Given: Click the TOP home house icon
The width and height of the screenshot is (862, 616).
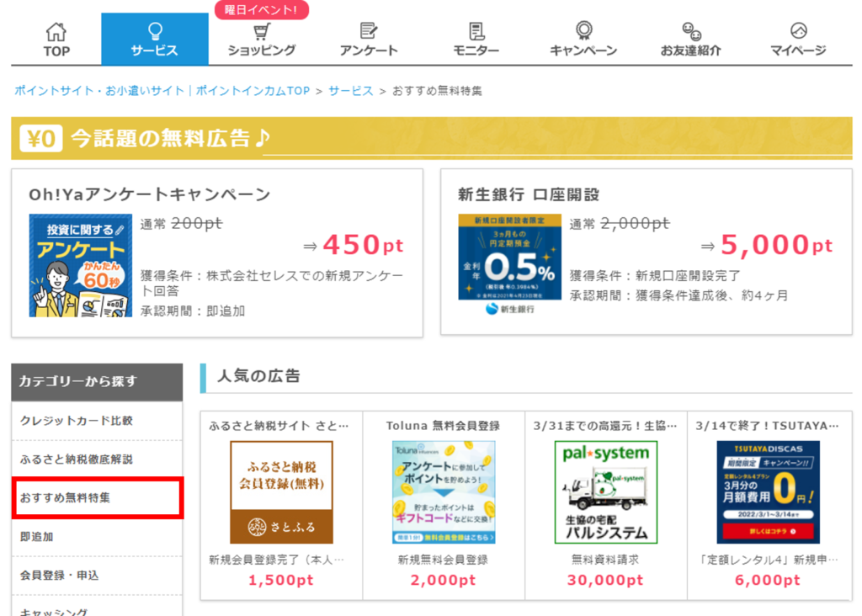Looking at the screenshot, I should 56,32.
